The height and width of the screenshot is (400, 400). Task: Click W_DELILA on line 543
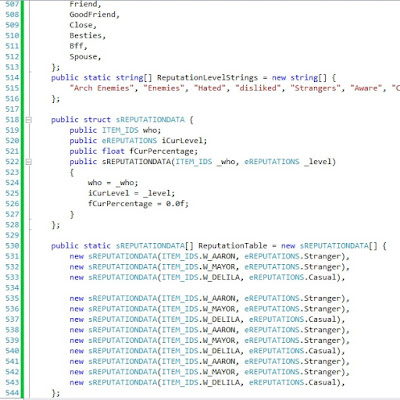pos(221,383)
